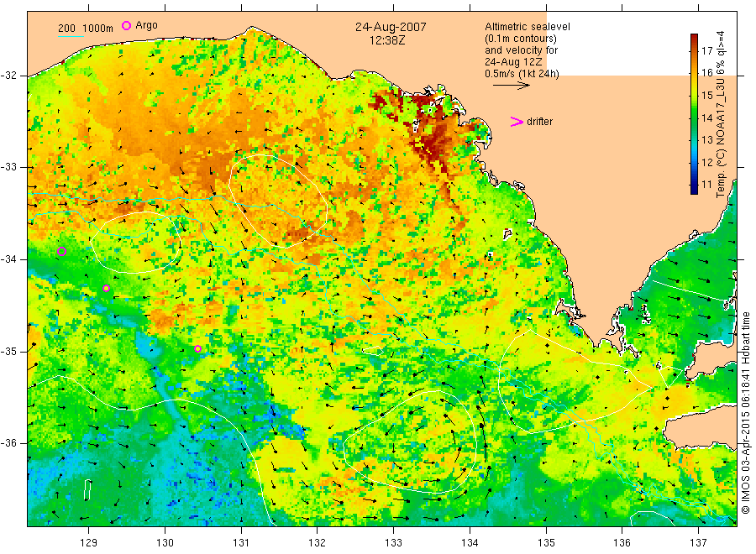This screenshot has width=756, height=554.
Task: Click the longitude axis label 131
Action: point(241,543)
